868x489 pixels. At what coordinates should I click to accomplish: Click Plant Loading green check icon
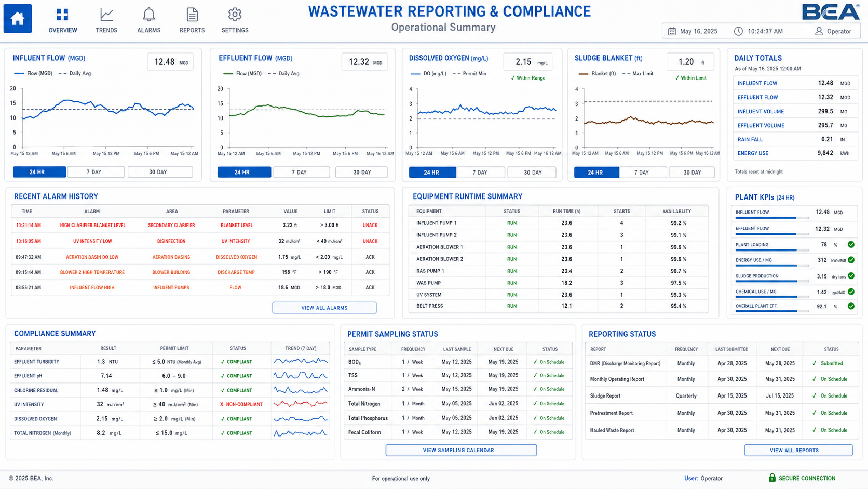(851, 244)
